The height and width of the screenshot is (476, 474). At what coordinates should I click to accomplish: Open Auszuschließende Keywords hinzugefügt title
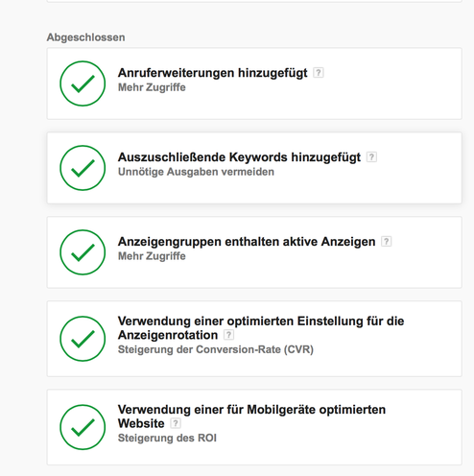[239, 157]
